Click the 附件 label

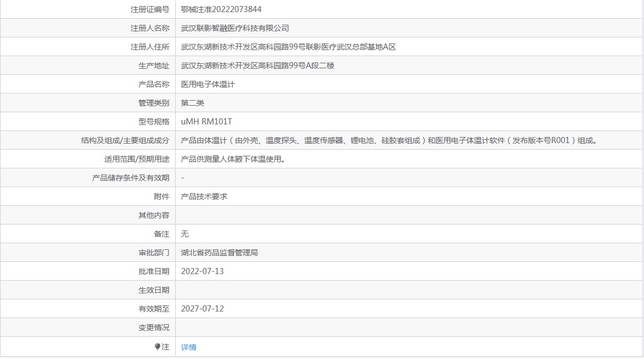(x=161, y=196)
